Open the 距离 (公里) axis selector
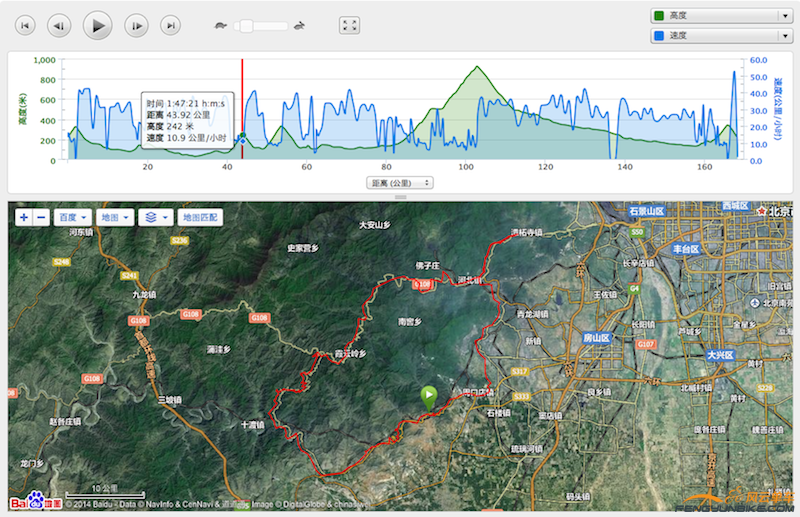Image resolution: width=800 pixels, height=517 pixels. (400, 183)
